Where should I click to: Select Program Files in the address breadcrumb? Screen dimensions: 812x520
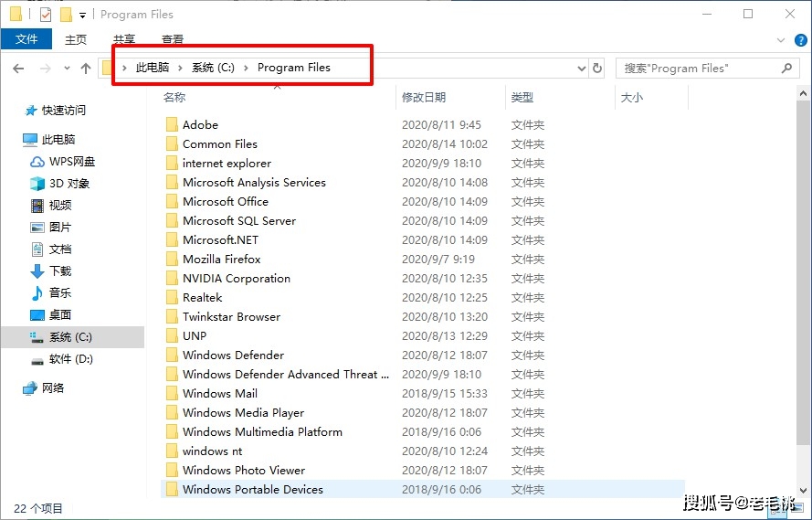click(293, 68)
